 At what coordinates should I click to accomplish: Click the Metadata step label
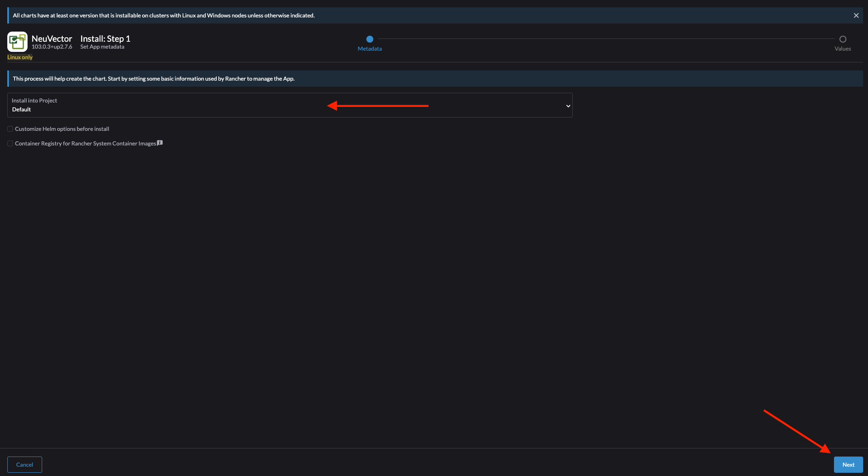(369, 49)
